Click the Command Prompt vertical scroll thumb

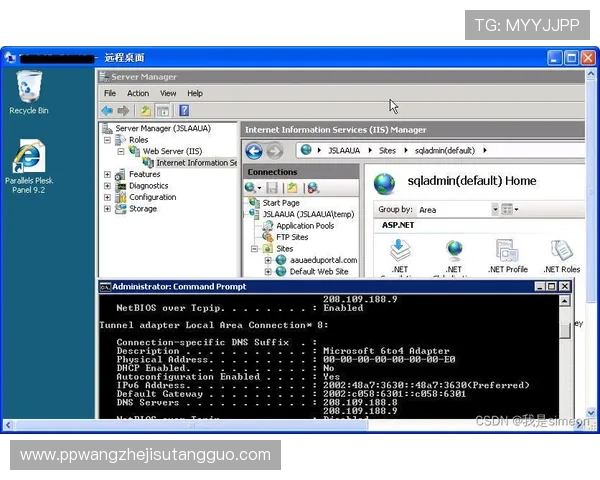tap(564, 331)
